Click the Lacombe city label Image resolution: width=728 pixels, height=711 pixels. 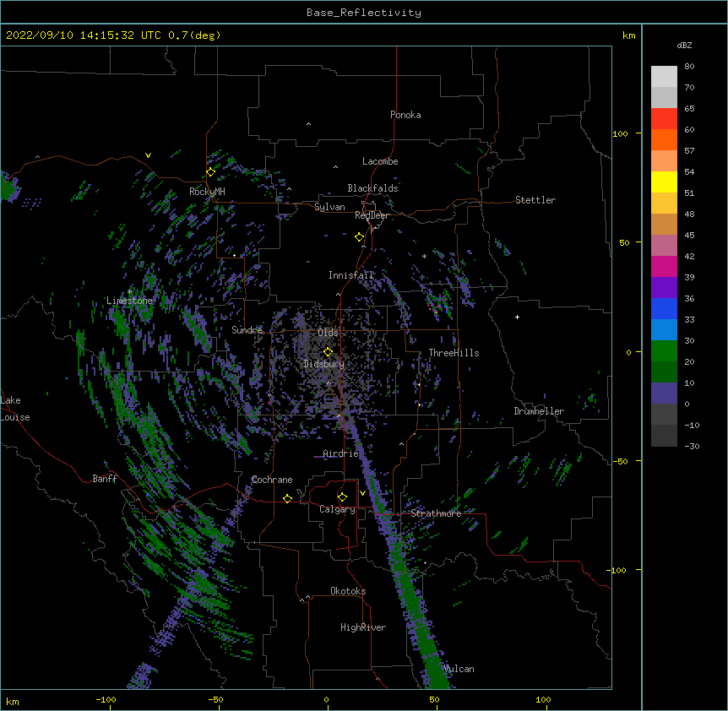click(380, 161)
